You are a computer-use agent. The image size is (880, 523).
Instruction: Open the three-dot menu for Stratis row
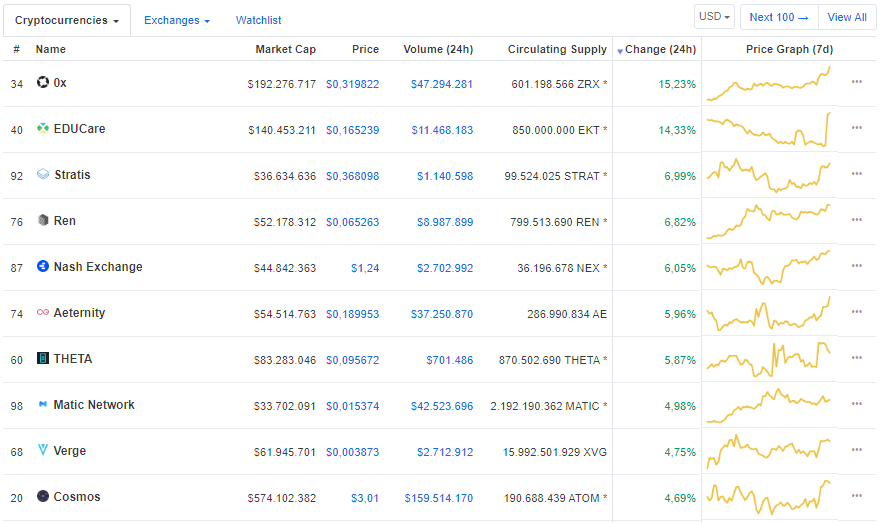tap(856, 174)
